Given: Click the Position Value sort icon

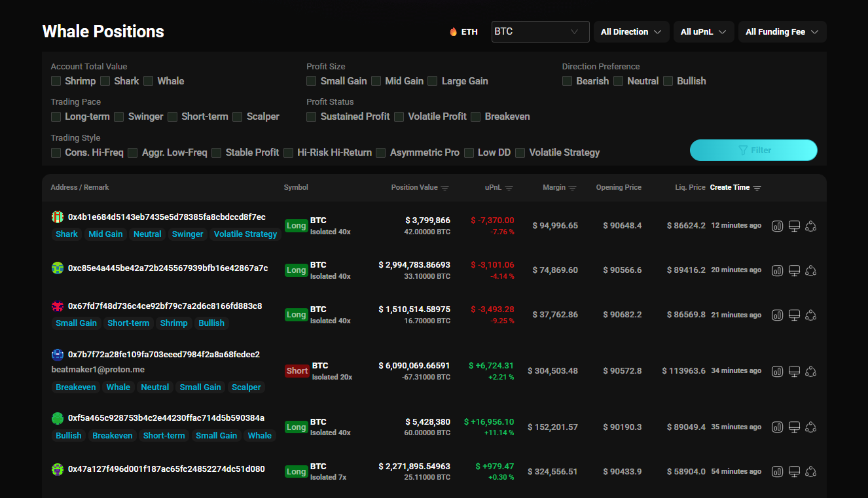Looking at the screenshot, I should pyautogui.click(x=445, y=188).
